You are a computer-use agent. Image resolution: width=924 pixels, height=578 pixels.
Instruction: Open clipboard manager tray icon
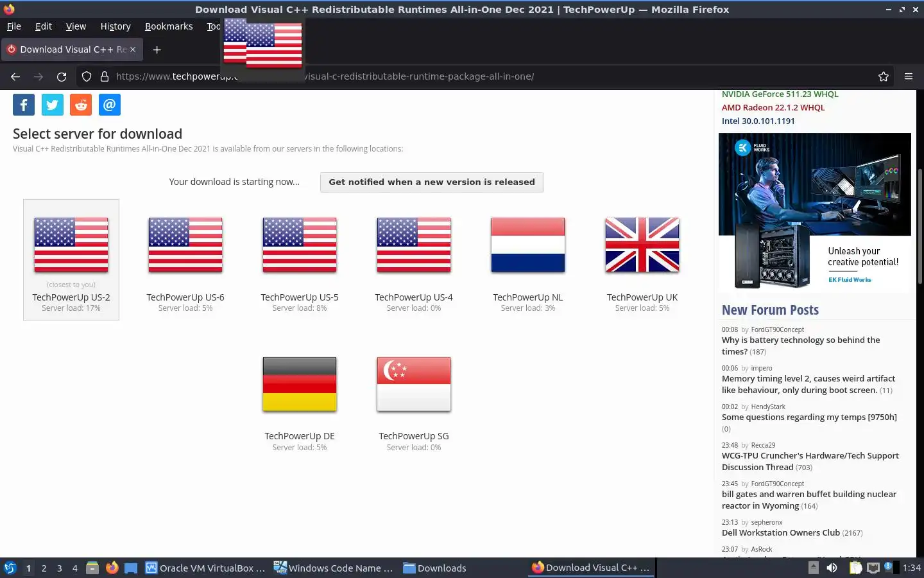pyautogui.click(x=855, y=568)
